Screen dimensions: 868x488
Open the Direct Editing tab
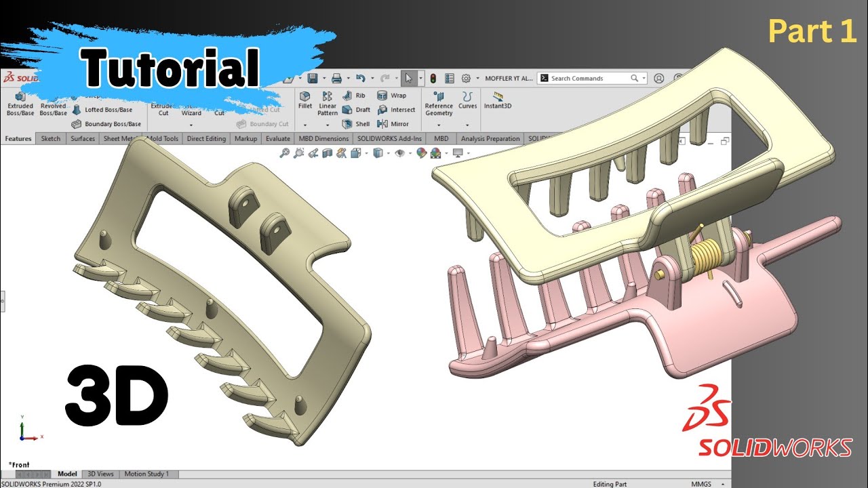pyautogui.click(x=206, y=139)
